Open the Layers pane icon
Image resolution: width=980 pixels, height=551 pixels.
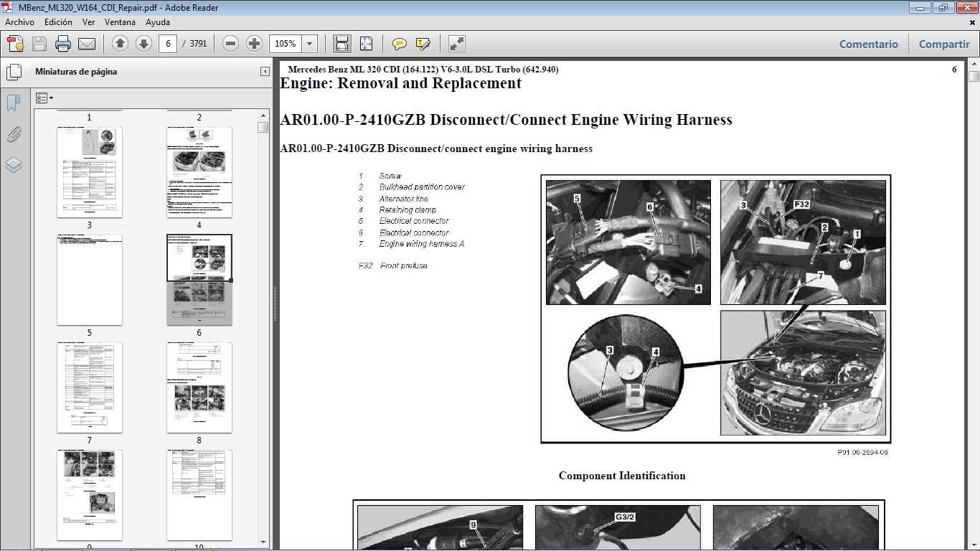coord(14,166)
